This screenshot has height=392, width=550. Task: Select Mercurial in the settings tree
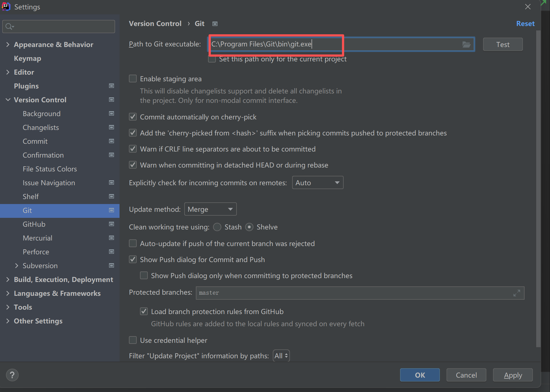tap(37, 238)
